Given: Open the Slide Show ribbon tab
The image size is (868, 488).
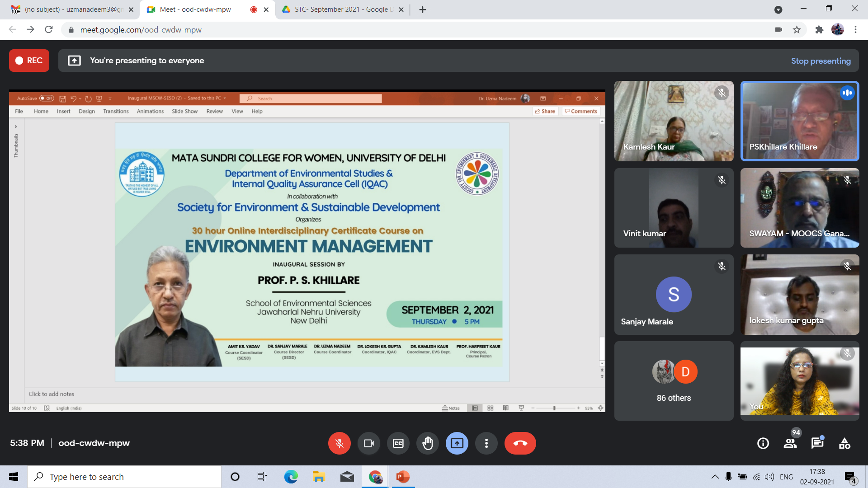Looking at the screenshot, I should tap(184, 111).
